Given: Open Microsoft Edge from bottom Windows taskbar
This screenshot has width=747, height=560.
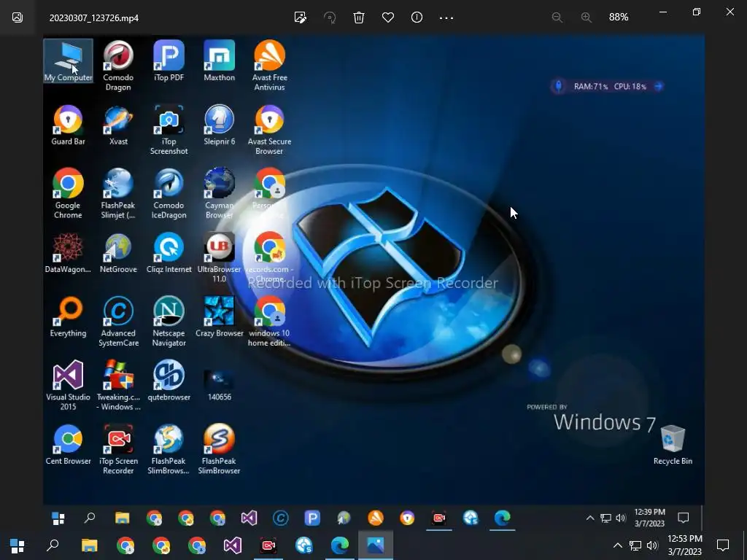Looking at the screenshot, I should [x=340, y=545].
